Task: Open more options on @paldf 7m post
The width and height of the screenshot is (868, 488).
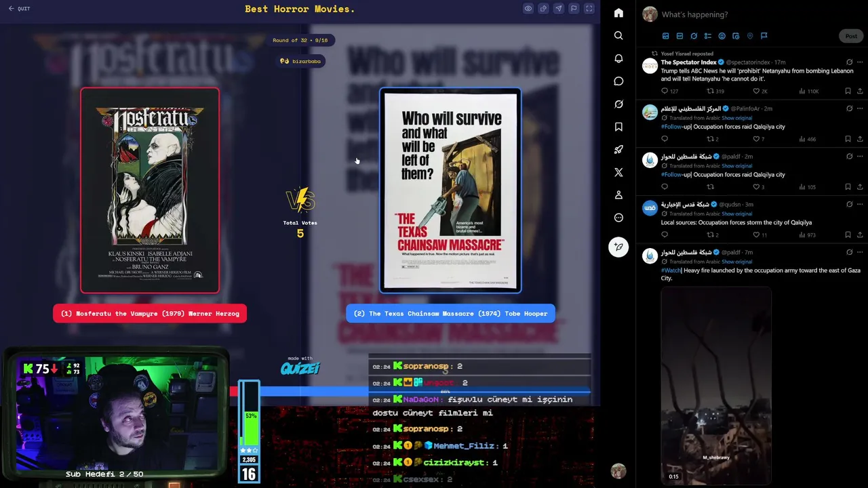Action: pos(860,252)
